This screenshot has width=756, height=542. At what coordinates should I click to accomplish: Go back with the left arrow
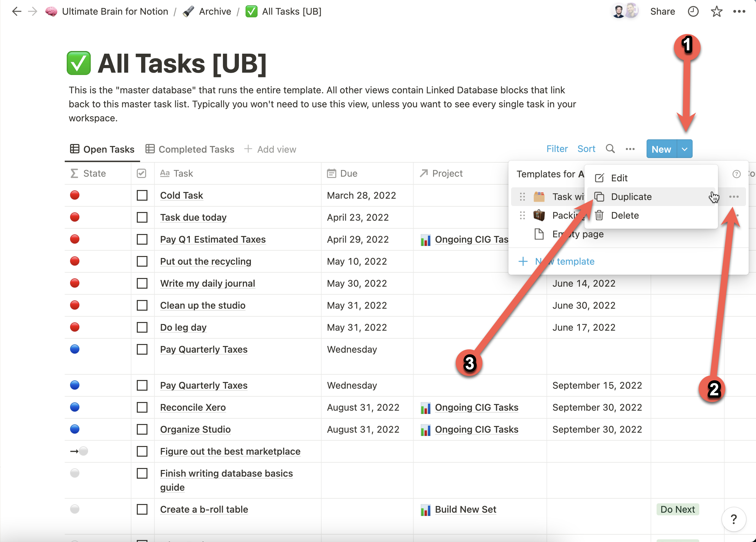(16, 11)
